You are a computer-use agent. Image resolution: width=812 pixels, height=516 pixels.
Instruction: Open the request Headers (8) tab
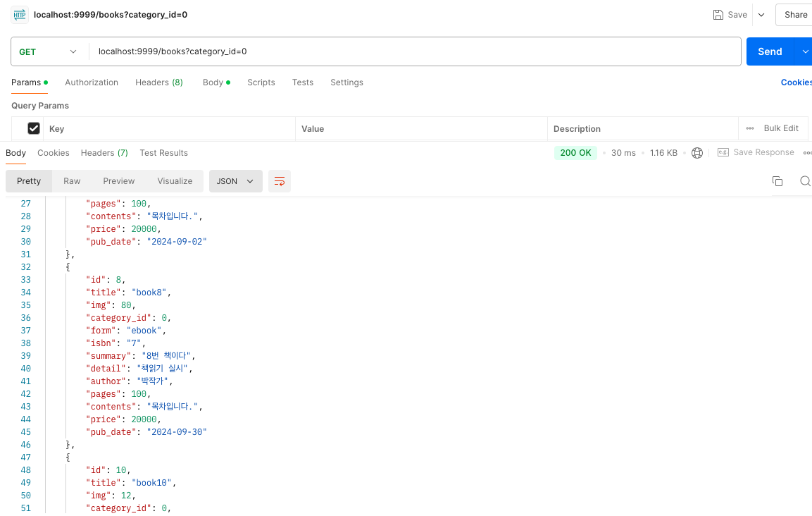[x=159, y=82]
